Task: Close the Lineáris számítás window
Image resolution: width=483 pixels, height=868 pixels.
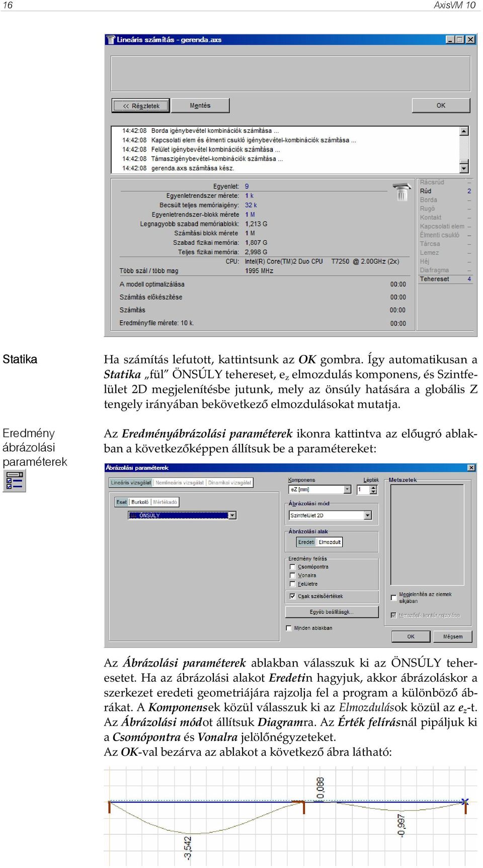Action: click(470, 39)
